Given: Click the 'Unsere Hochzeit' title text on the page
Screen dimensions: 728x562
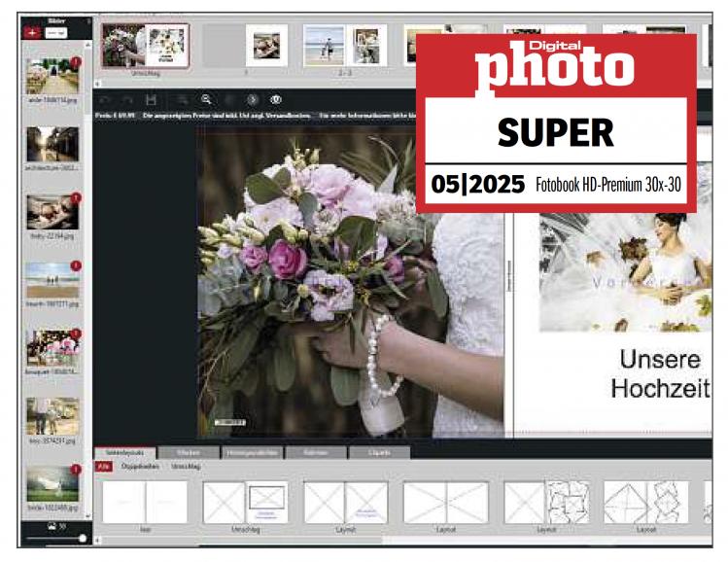Looking at the screenshot, I should pyautogui.click(x=661, y=374).
